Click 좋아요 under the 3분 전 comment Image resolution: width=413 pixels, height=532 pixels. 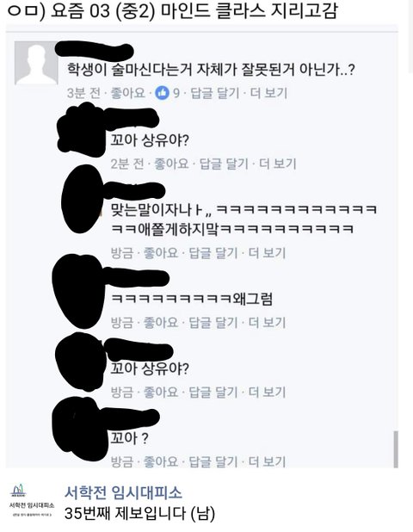coord(128,93)
